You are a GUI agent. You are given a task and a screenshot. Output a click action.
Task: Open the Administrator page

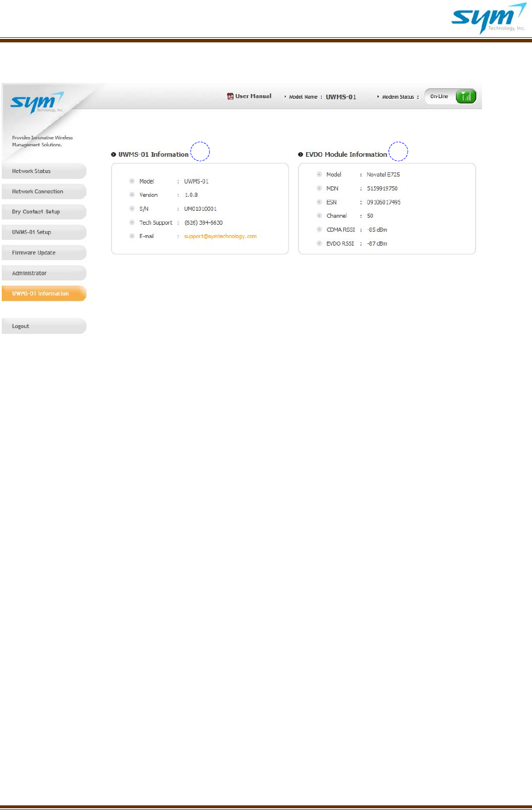(x=44, y=273)
